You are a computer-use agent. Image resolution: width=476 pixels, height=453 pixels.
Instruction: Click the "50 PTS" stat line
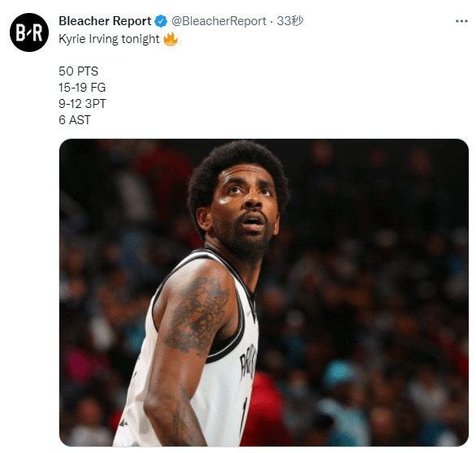[79, 71]
